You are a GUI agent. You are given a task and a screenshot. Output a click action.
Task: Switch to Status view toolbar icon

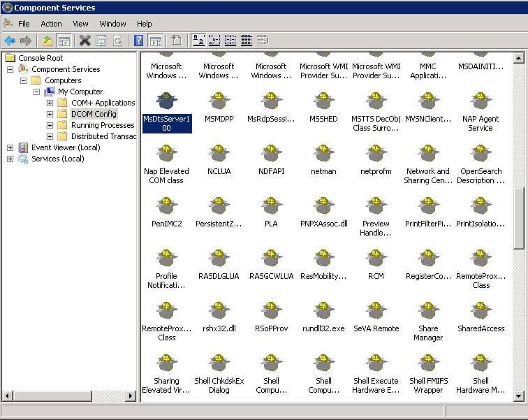(263, 41)
